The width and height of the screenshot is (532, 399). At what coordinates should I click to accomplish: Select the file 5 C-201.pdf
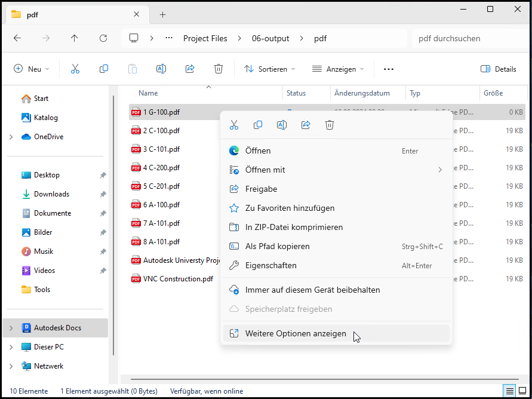161,186
